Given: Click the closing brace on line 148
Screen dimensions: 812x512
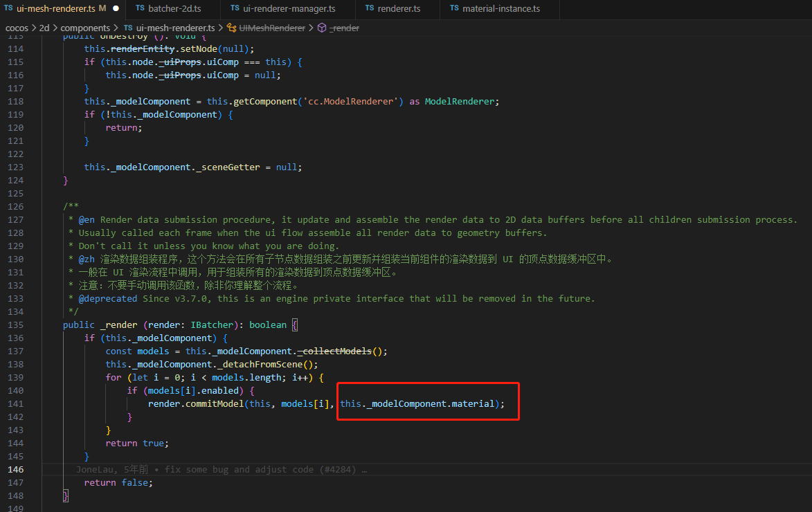Looking at the screenshot, I should [x=66, y=496].
